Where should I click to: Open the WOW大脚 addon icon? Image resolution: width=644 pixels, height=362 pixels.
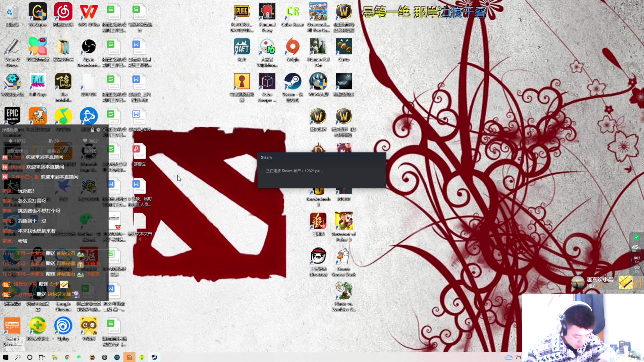[318, 85]
